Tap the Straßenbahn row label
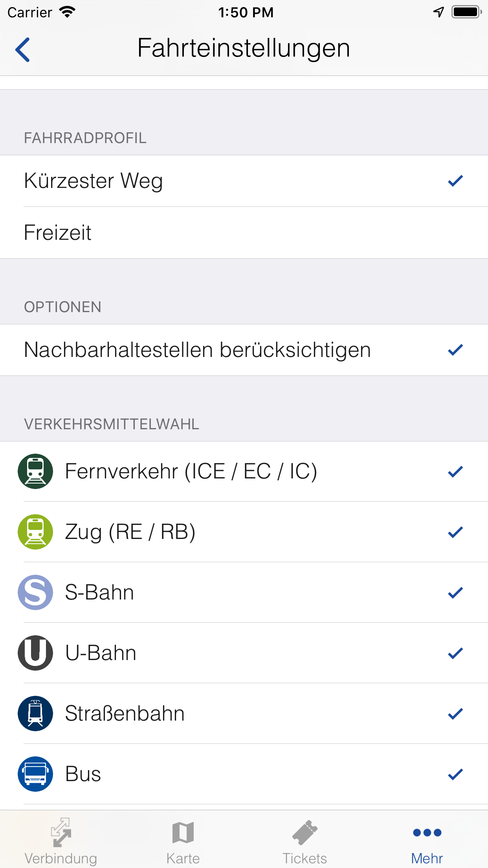This screenshot has height=868, width=488. pyautogui.click(x=125, y=714)
